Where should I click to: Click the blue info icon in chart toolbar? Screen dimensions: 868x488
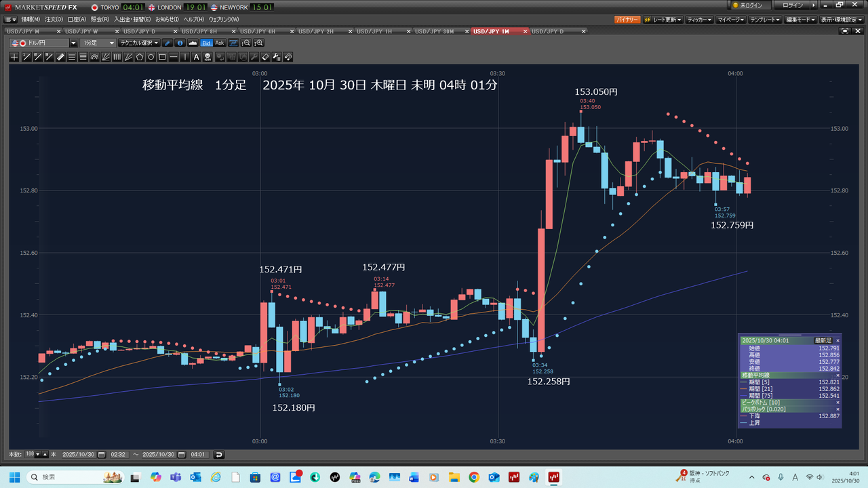pos(180,43)
